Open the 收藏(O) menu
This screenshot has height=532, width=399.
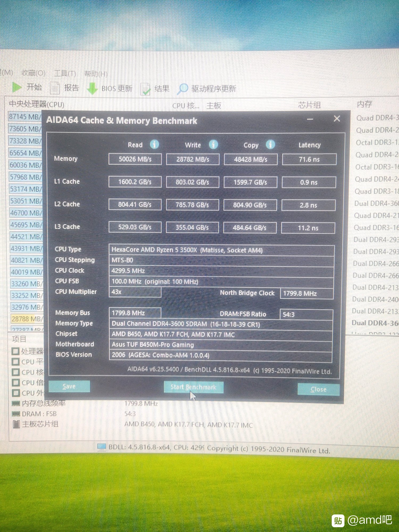[34, 73]
